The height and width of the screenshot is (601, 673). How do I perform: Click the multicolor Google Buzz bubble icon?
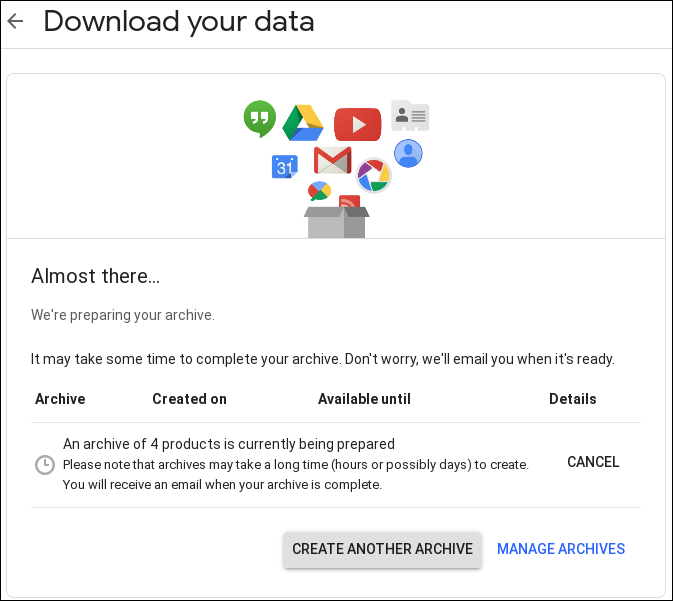(x=319, y=191)
